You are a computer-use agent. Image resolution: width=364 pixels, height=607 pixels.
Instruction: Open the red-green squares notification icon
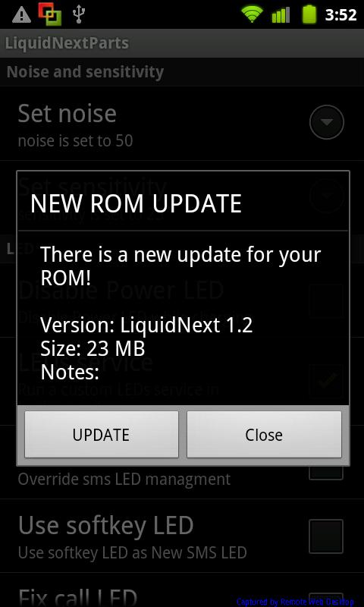49,14
